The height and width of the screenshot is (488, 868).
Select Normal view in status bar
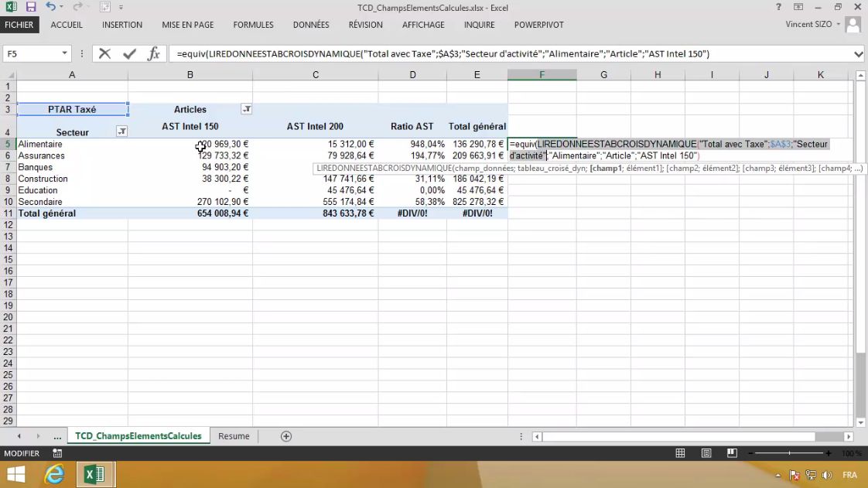(680, 453)
